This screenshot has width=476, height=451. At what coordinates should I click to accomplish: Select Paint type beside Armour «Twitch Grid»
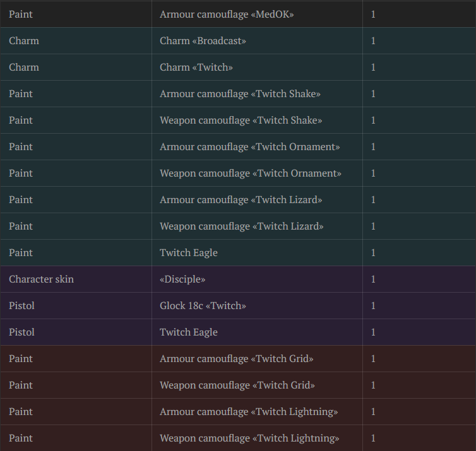click(21, 358)
